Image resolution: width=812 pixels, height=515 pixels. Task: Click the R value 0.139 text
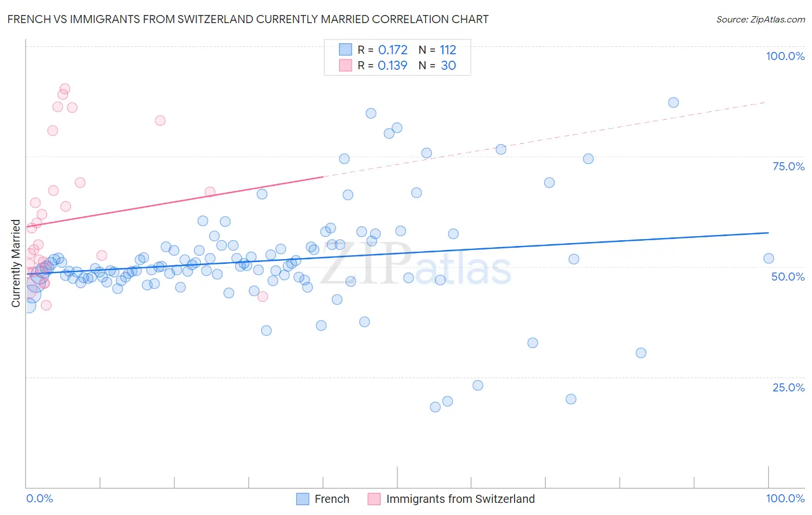coord(393,65)
